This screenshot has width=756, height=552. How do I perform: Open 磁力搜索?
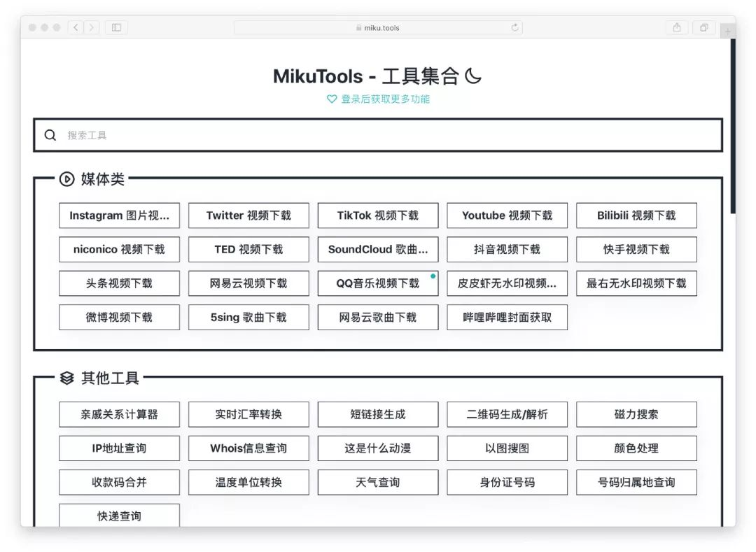click(x=636, y=414)
